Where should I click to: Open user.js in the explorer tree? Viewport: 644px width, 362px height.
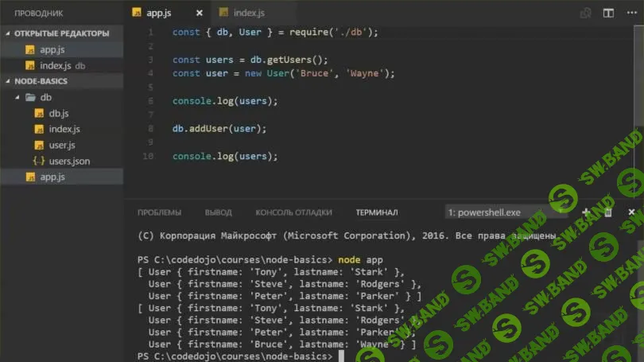(x=61, y=145)
